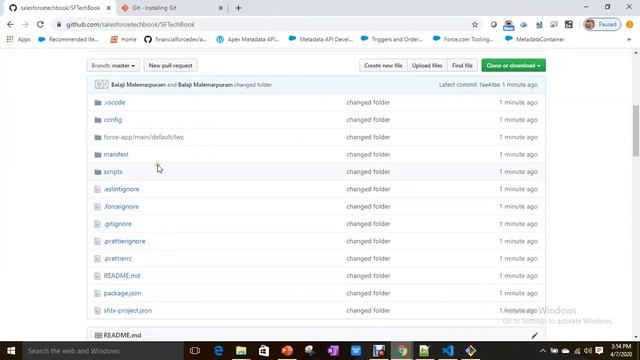
Task: Click the pencil icon to edit README
Action: tap(534, 336)
